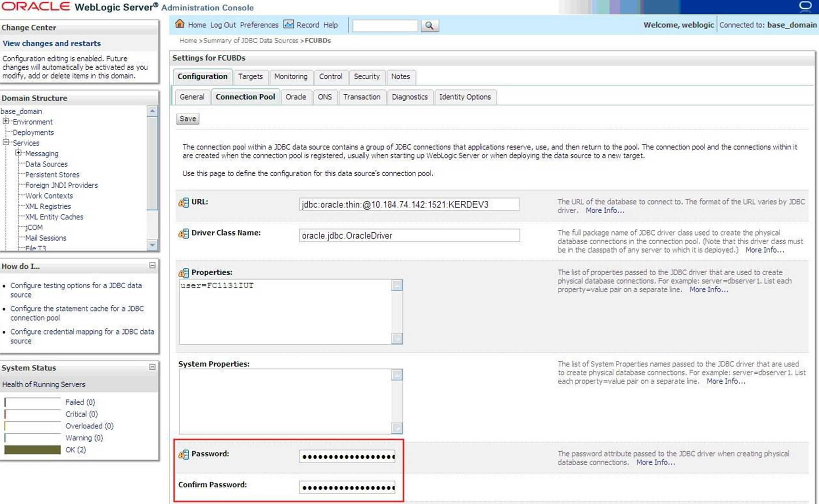The image size is (819, 504).
Task: Expand the Environment tree node
Action: point(6,121)
